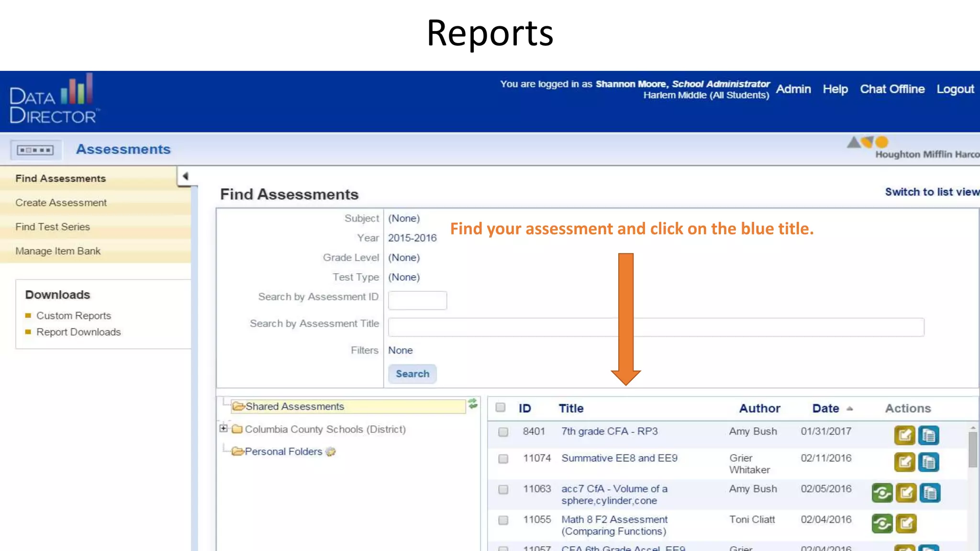This screenshot has height=551, width=980.
Task: Click the Personal Folders folder icon
Action: pyautogui.click(x=238, y=452)
